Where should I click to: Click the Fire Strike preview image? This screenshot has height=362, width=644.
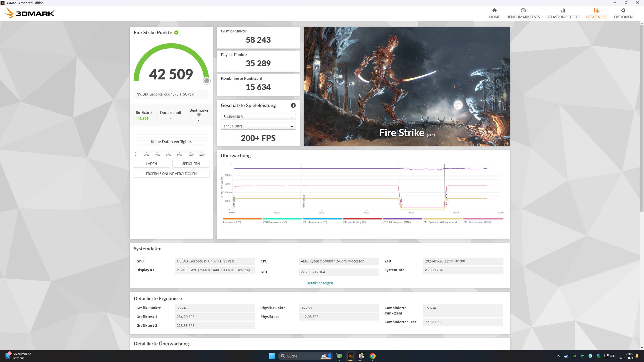[407, 86]
